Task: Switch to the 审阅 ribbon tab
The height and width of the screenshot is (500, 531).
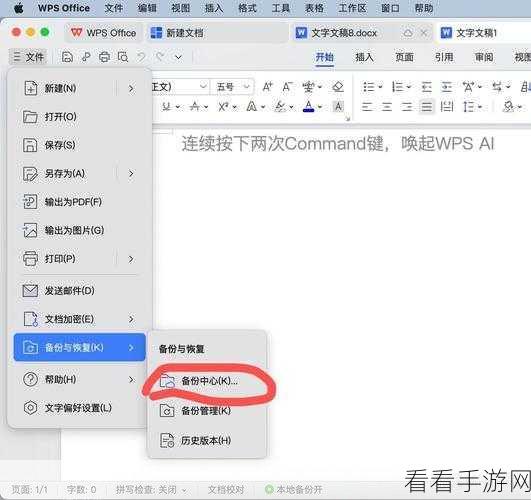Action: point(484,57)
